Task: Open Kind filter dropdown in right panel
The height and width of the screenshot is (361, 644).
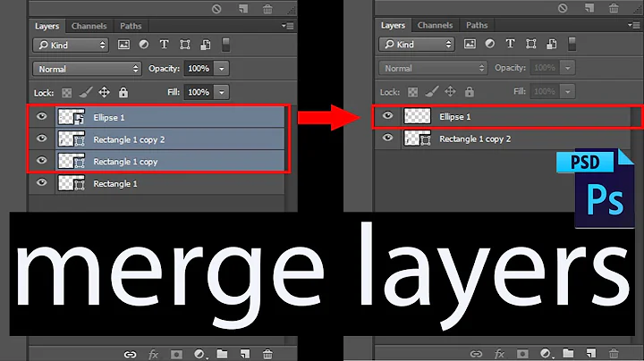Action: point(417,44)
